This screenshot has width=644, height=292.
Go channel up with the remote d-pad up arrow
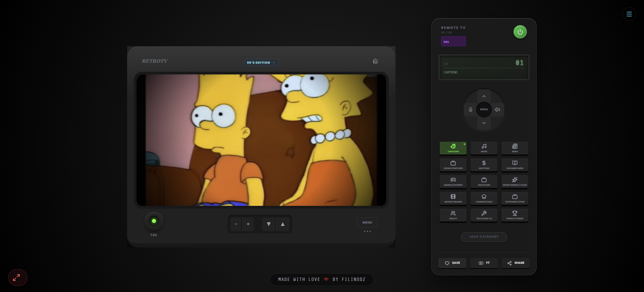tap(484, 96)
